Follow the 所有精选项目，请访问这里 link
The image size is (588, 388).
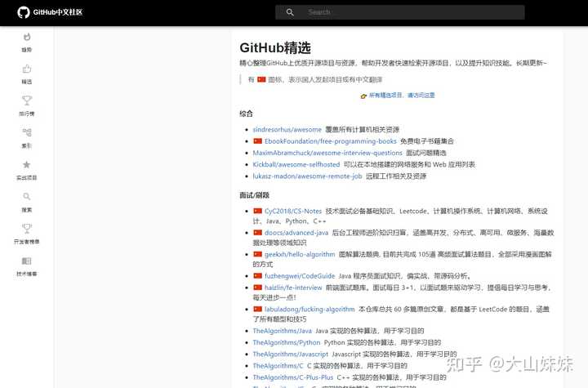402,96
